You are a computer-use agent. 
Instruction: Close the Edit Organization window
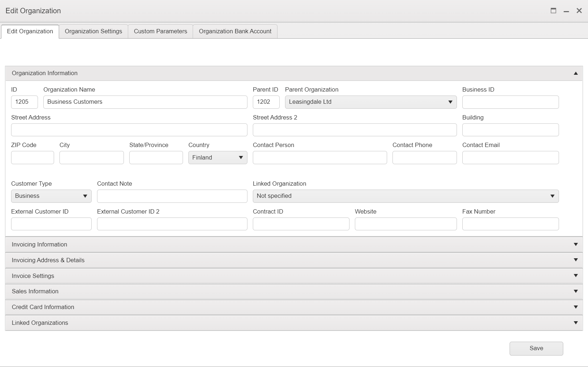point(579,11)
